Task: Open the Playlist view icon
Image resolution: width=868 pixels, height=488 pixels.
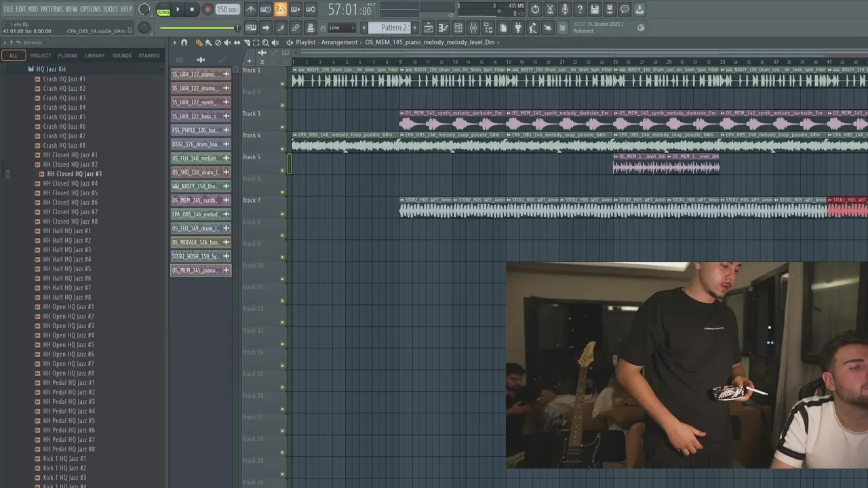Action: coord(429,28)
